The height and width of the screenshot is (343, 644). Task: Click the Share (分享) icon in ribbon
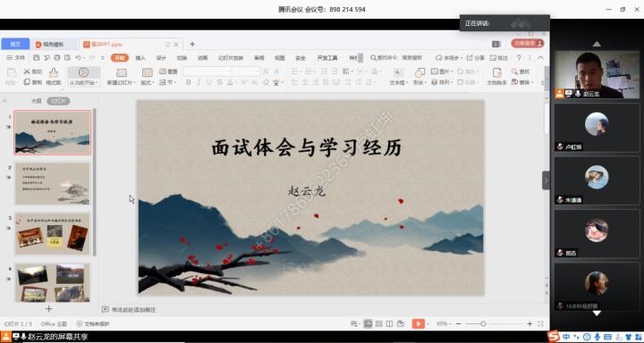point(470,58)
